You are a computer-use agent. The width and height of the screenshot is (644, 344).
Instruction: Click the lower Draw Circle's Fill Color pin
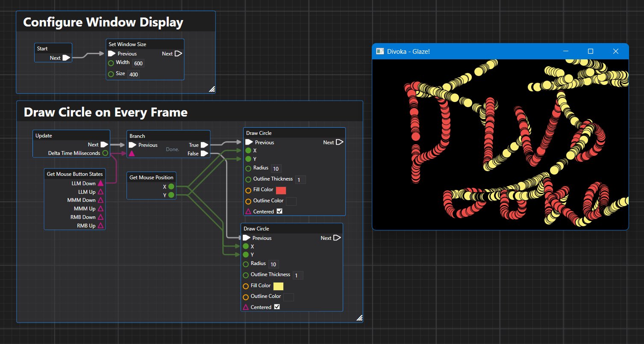click(x=246, y=286)
